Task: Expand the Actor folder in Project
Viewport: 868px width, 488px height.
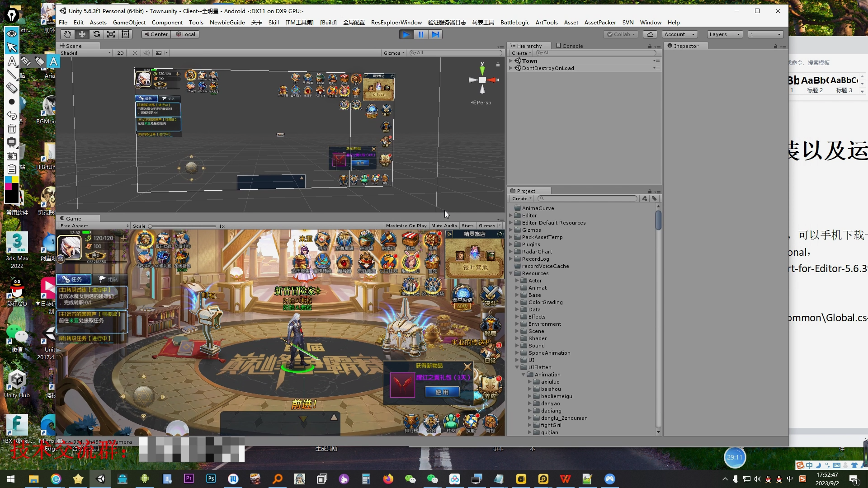Action: pyautogui.click(x=517, y=281)
